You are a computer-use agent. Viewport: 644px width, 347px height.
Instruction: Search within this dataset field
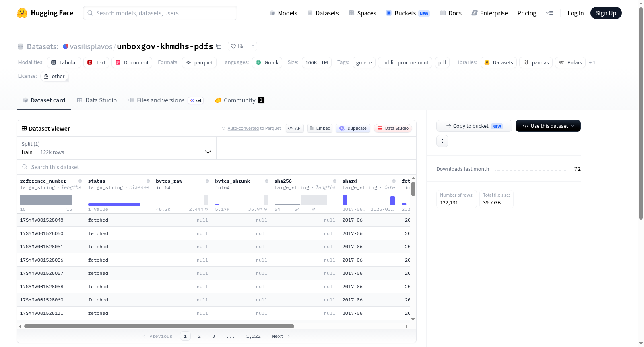tap(217, 167)
